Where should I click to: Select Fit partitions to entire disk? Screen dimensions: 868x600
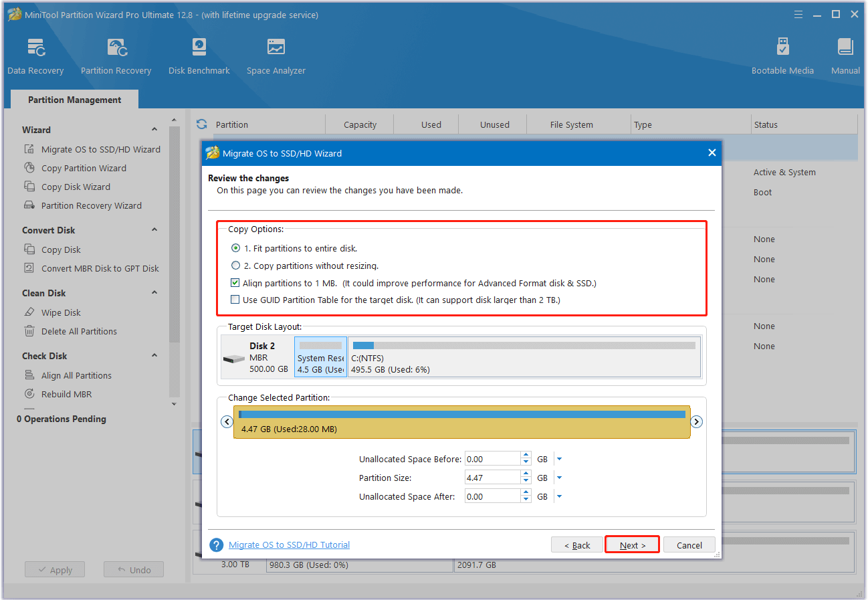tap(294, 248)
